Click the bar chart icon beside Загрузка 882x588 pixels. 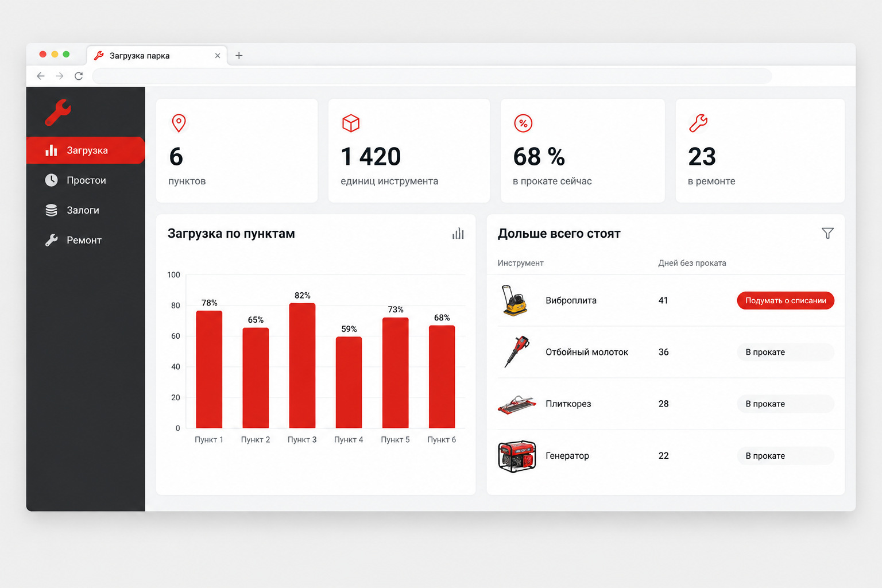pyautogui.click(x=52, y=150)
